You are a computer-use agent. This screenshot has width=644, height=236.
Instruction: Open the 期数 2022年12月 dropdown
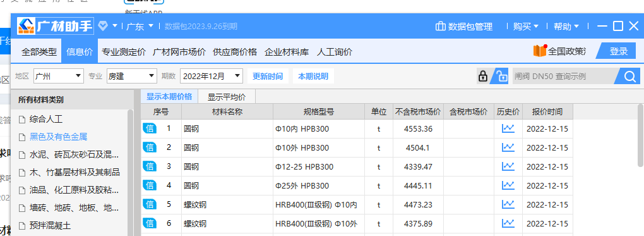coord(211,76)
